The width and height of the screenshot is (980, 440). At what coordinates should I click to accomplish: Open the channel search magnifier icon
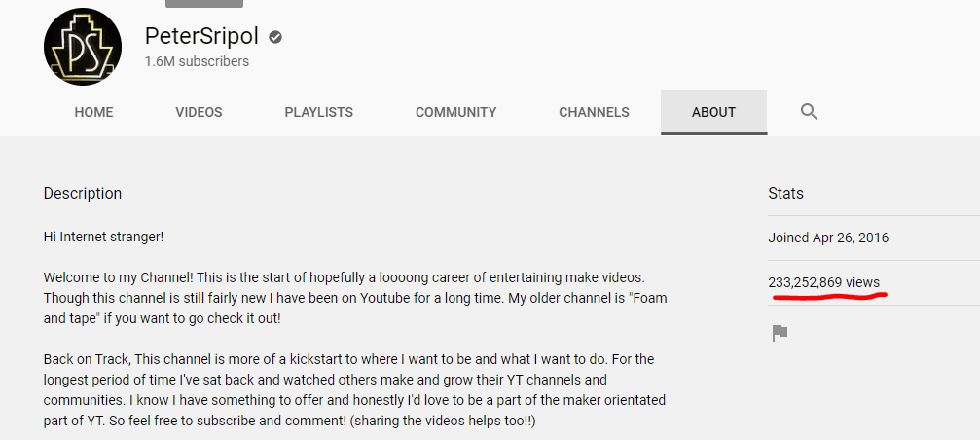pyautogui.click(x=809, y=112)
